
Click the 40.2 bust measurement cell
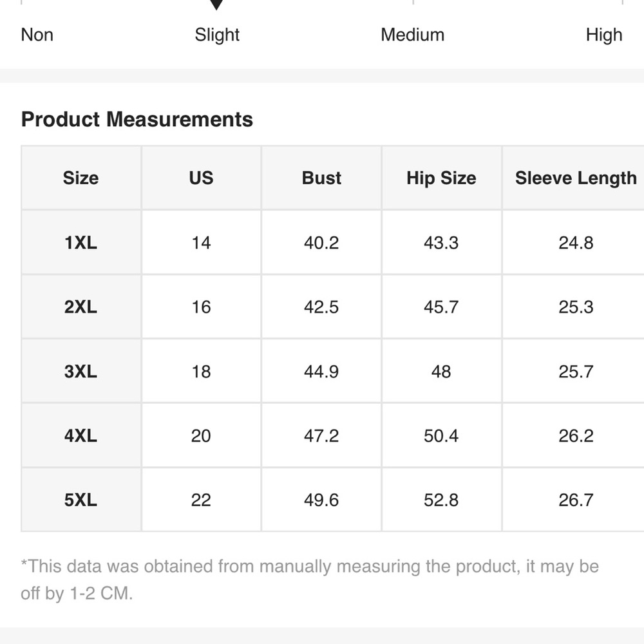tap(321, 243)
